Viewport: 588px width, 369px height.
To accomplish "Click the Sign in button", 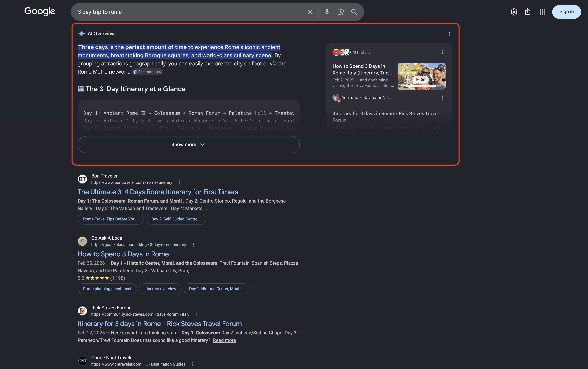I will coord(566,12).
